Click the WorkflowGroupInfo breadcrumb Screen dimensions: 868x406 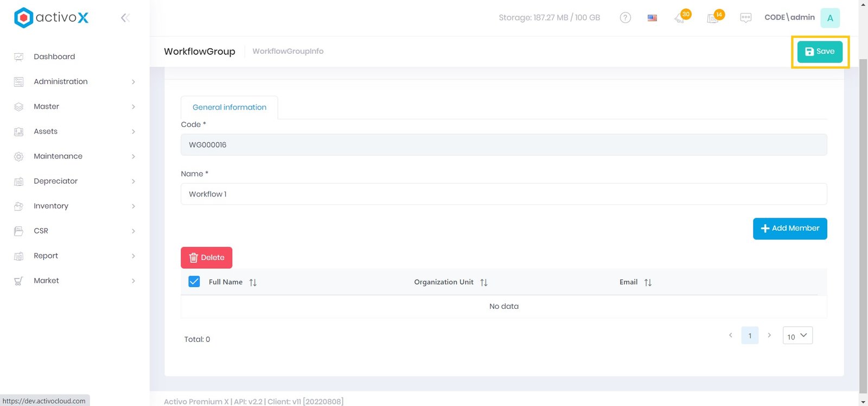tap(288, 51)
